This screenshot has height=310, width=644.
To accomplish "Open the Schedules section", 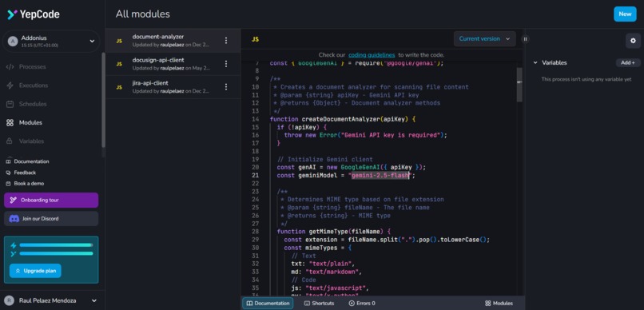I will point(33,104).
